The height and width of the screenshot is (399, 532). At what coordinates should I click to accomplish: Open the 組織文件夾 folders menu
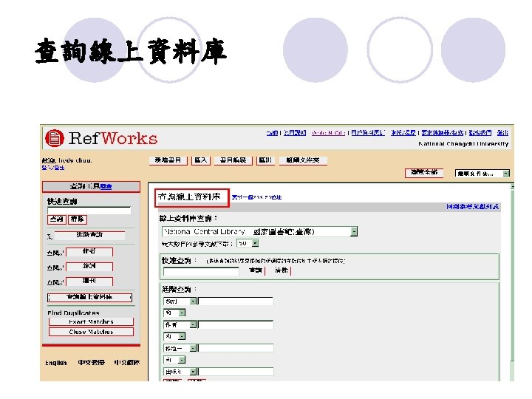[303, 160]
